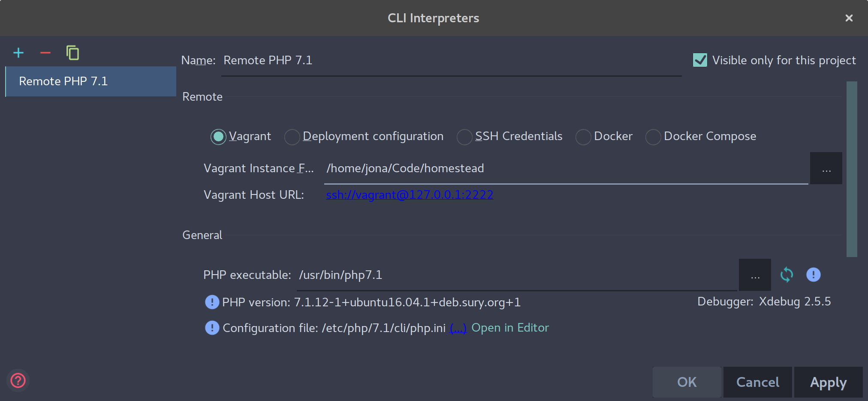Viewport: 868px width, 401px height.
Task: Select the Docker radio button
Action: click(583, 137)
